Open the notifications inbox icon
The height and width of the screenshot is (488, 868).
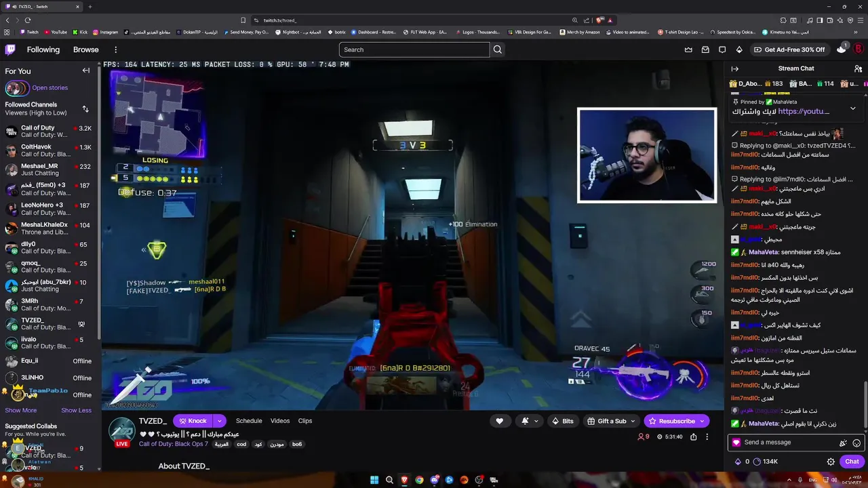click(705, 49)
